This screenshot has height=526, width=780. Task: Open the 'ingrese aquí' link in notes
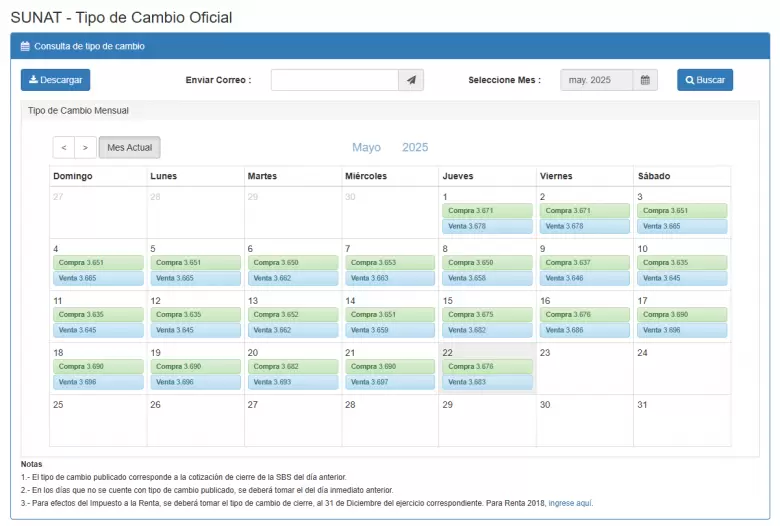(570, 503)
